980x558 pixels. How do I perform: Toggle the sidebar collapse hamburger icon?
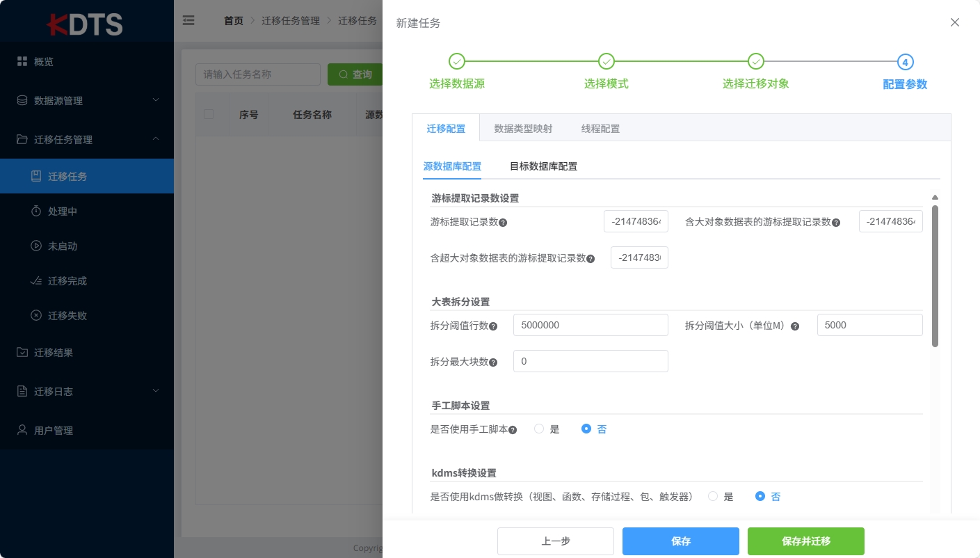188,20
